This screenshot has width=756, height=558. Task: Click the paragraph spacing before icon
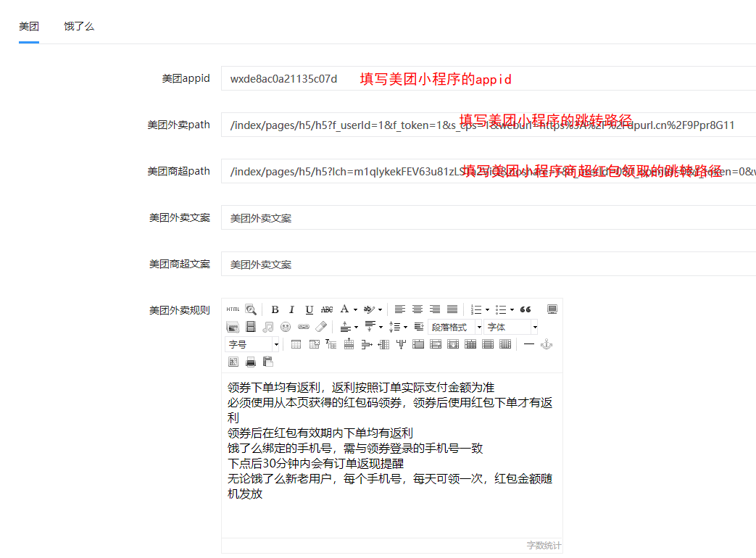(345, 327)
